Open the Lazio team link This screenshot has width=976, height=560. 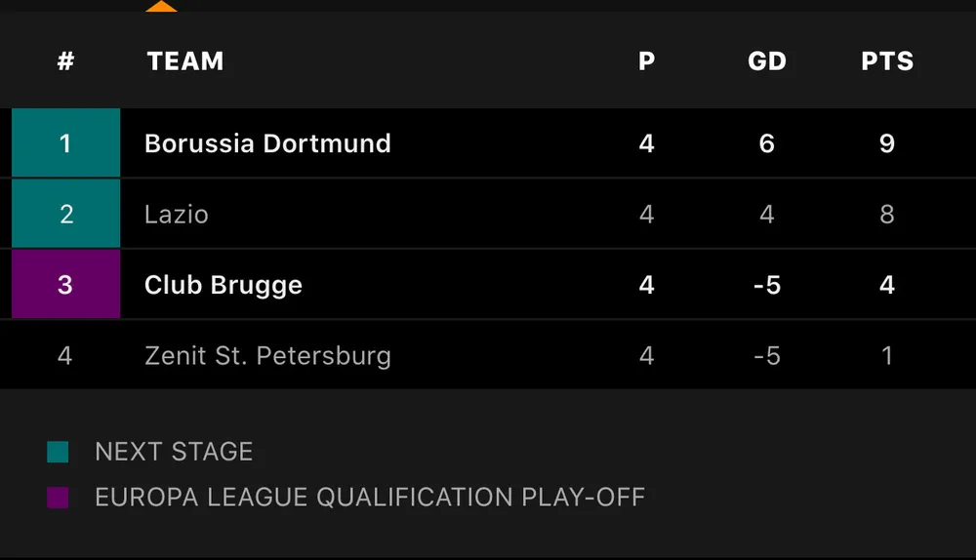[x=177, y=214]
